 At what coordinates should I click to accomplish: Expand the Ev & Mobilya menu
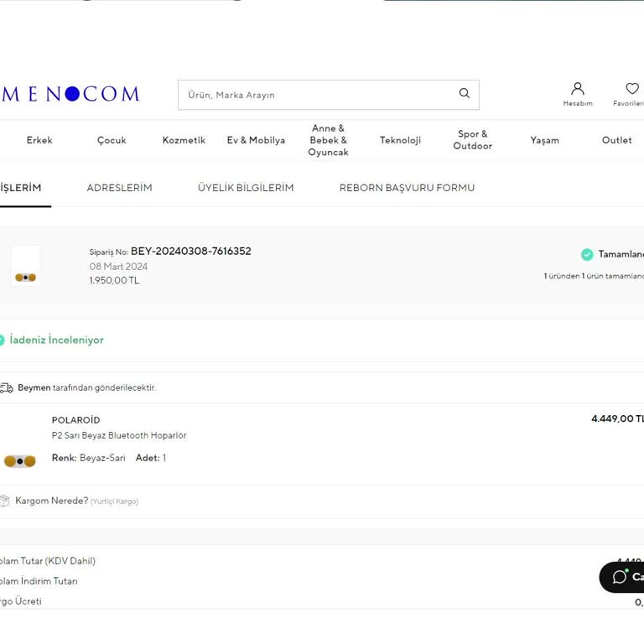click(256, 140)
